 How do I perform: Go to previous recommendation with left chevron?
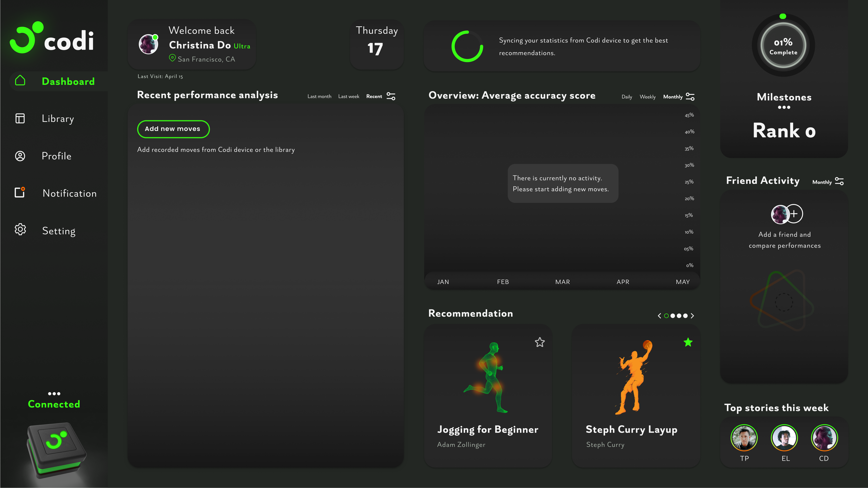tap(659, 316)
